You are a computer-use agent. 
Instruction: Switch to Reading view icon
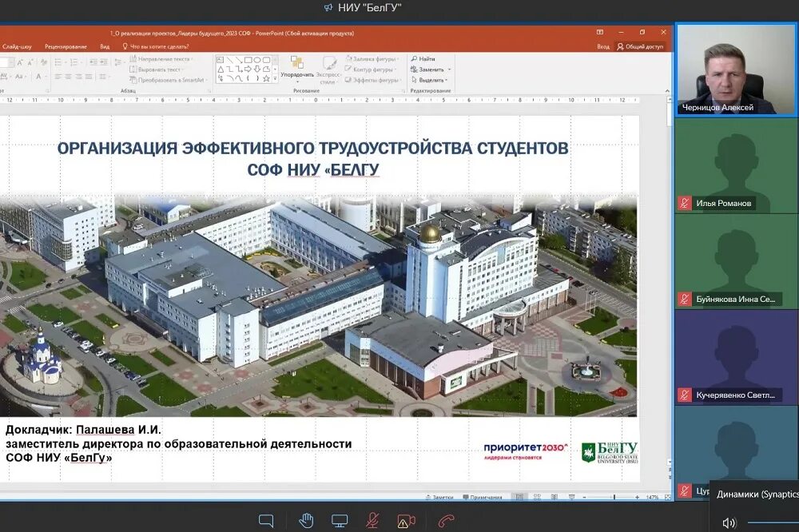tap(555, 497)
